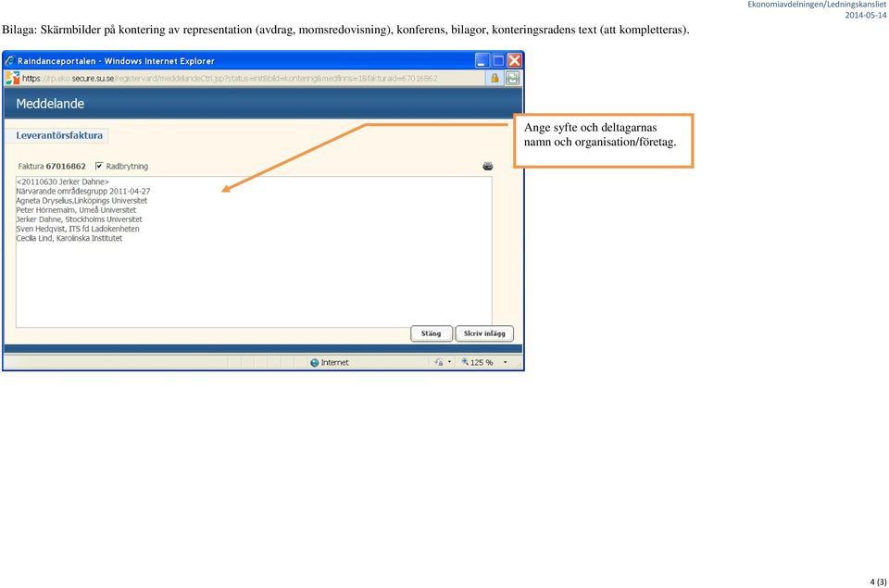Open the protected mode dropdown arrow

[x=450, y=362]
